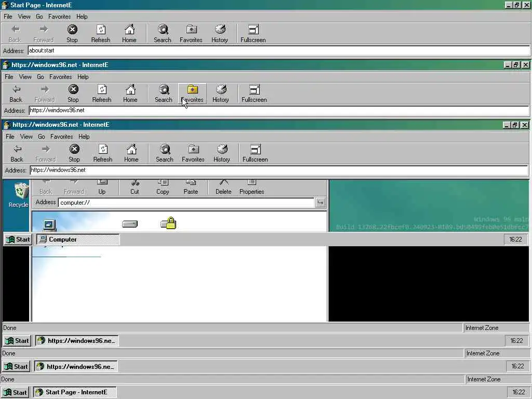
Task: Go Back in the front windows96.net window
Action: click(x=17, y=153)
